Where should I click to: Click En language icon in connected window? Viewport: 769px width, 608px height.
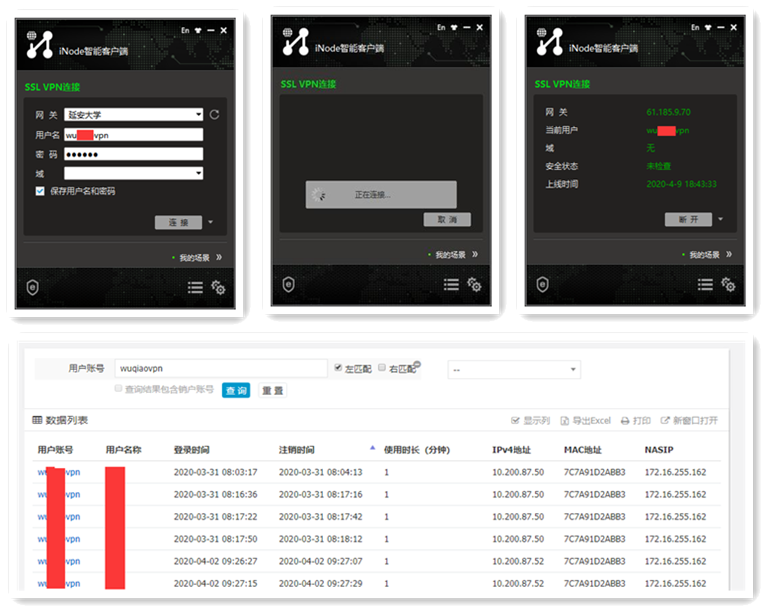pos(695,27)
